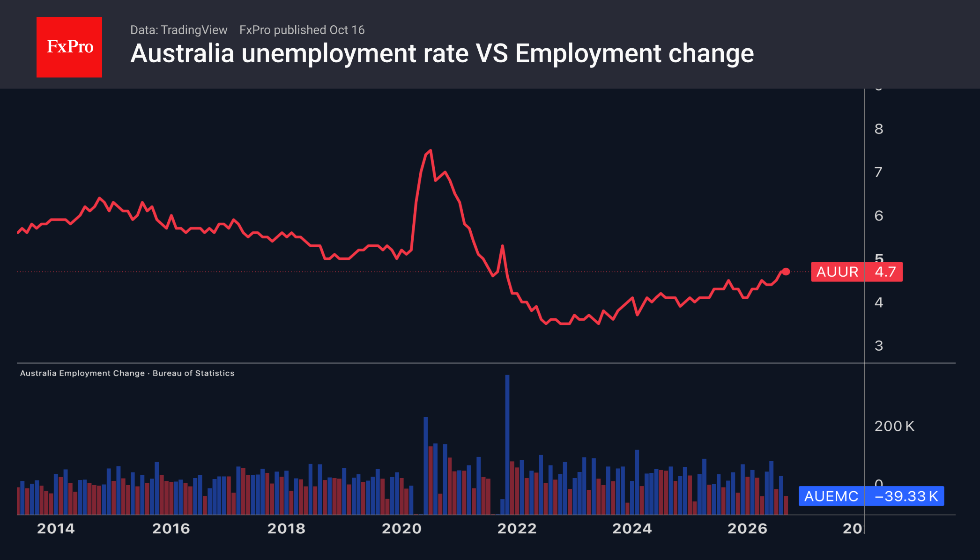Click the 2026 time axis label
980x560 pixels.
pos(747,529)
